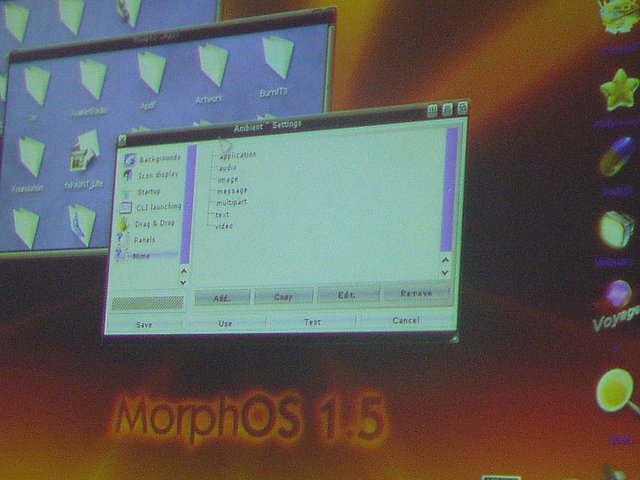This screenshot has width=640, height=480.
Task: Launch the TV-shaped desktop icon
Action: pyautogui.click(x=617, y=229)
